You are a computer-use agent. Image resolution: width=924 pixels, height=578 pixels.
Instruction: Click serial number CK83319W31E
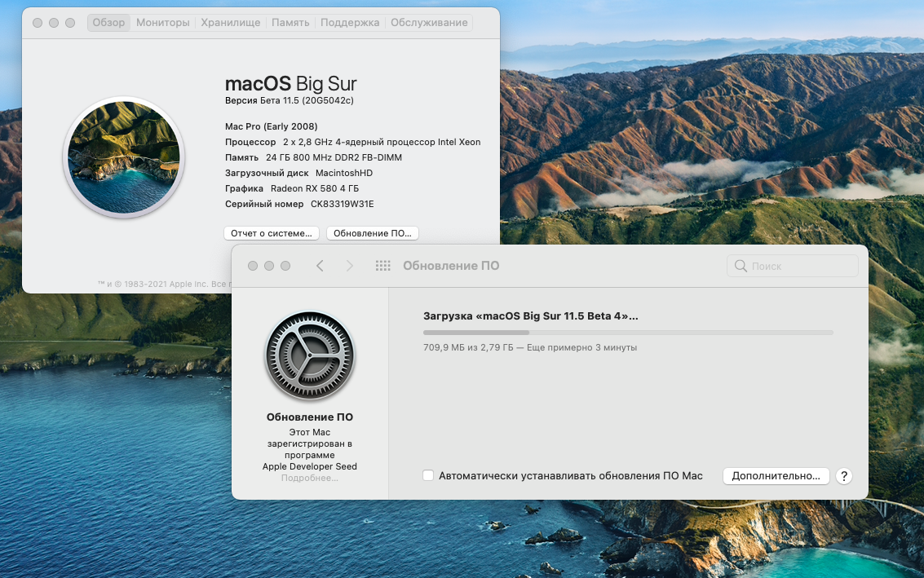click(x=343, y=204)
